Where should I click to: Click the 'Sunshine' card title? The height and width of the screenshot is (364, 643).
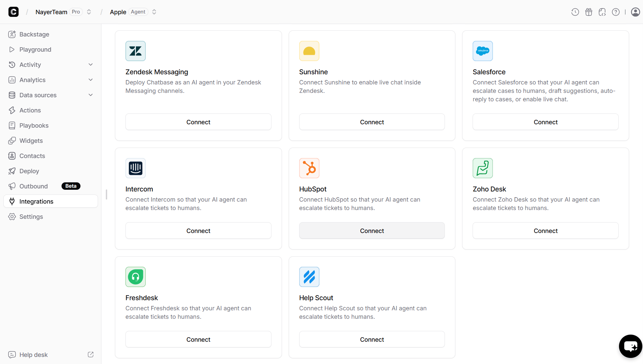click(x=313, y=72)
